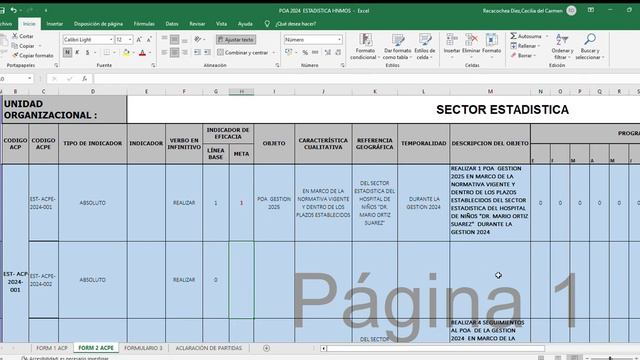Screen dimensions: 640x360
Task: Activate the Copiar formato brush
Action: (15, 55)
